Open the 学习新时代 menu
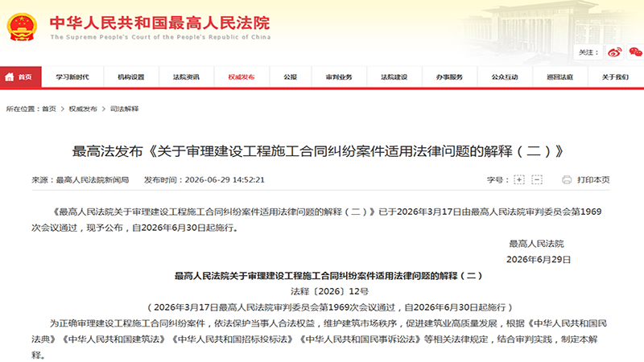The width and height of the screenshot is (644, 362). 72,76
